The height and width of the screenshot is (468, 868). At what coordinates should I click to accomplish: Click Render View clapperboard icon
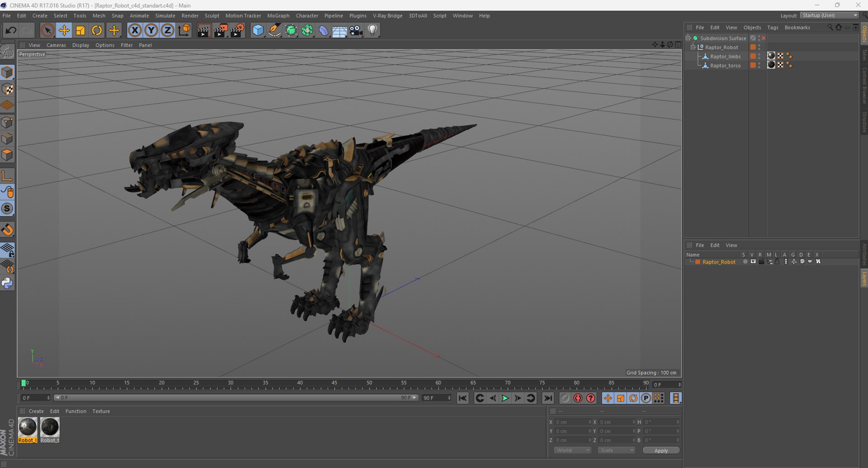click(204, 30)
